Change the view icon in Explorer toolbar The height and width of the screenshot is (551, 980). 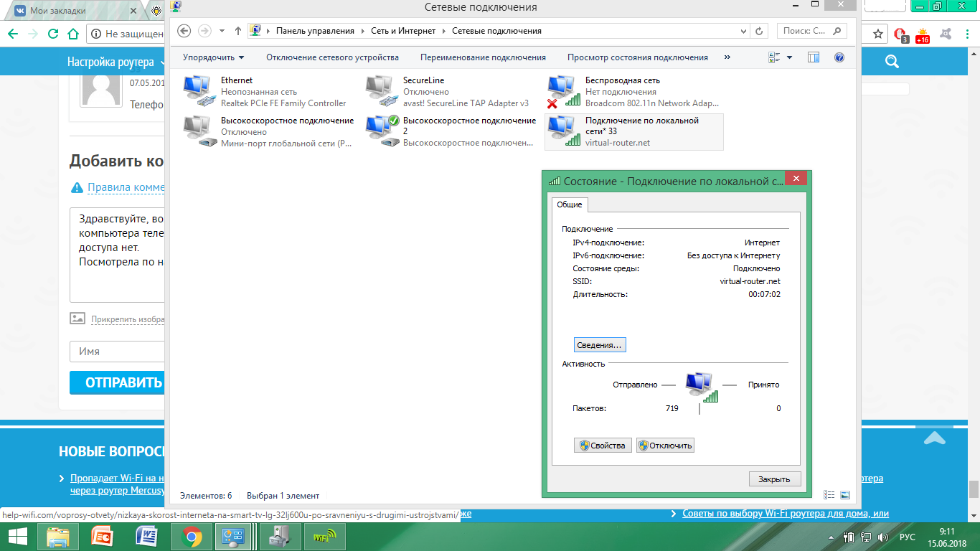773,57
